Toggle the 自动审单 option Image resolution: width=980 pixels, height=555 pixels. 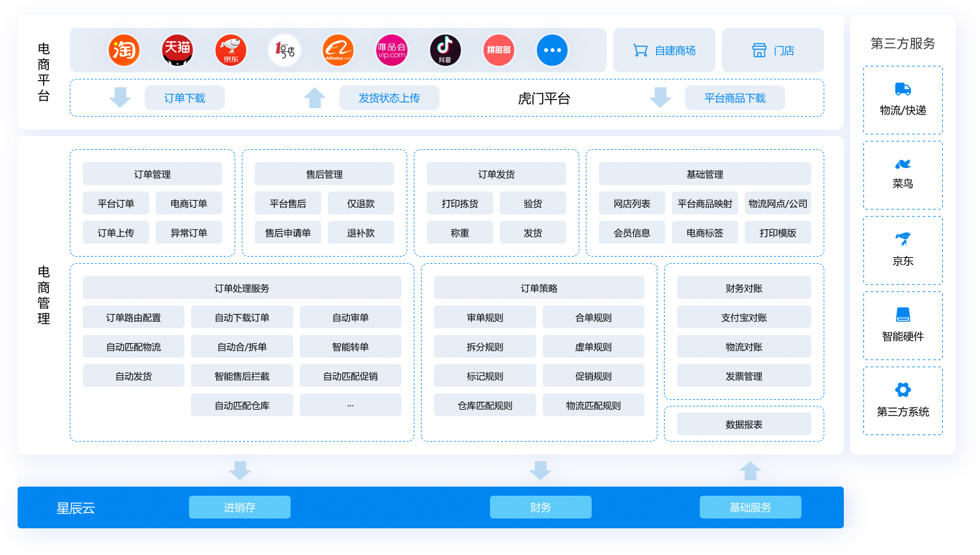350,317
